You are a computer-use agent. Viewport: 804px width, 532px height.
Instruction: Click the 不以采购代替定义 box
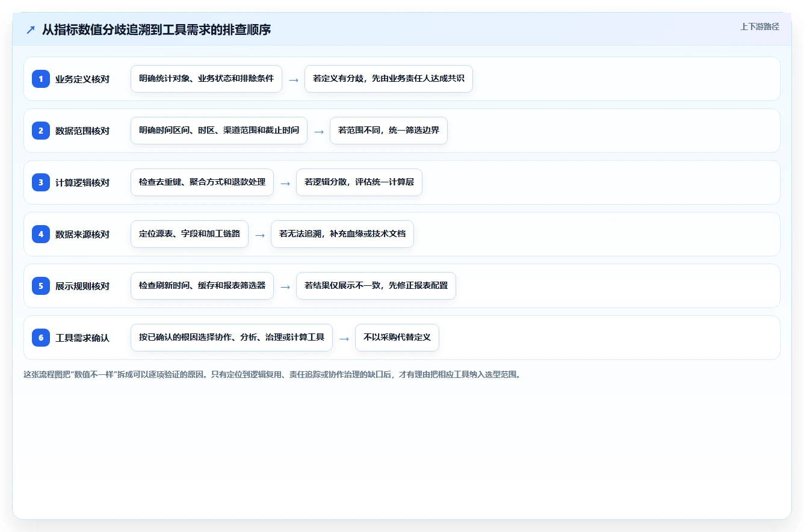click(397, 338)
